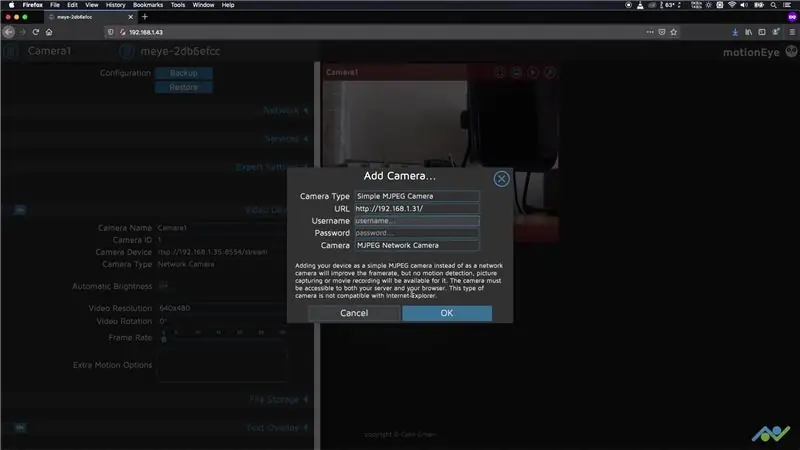Cancel adding the camera

[x=354, y=313]
